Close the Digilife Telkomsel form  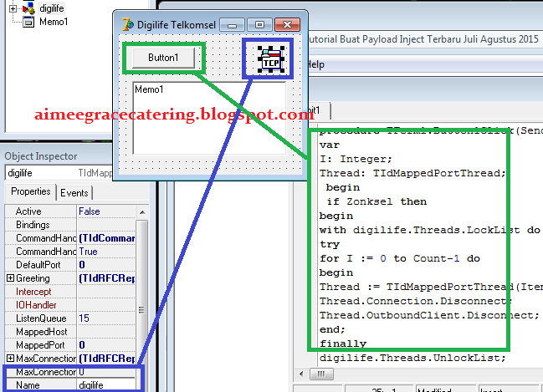tap(288, 25)
